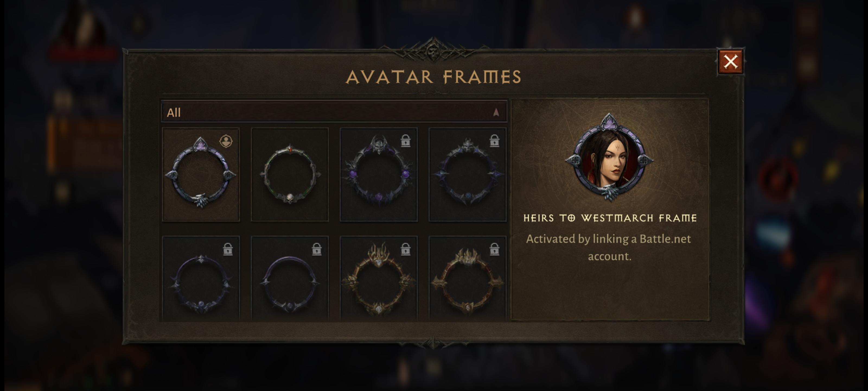Click the arrow on the filter bar

tap(496, 112)
